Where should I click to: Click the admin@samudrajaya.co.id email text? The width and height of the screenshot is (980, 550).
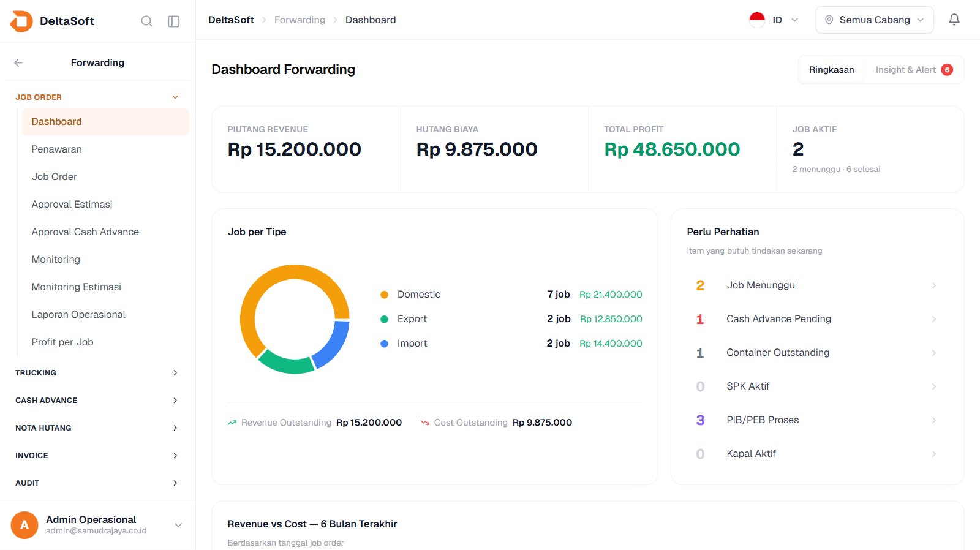click(x=96, y=531)
